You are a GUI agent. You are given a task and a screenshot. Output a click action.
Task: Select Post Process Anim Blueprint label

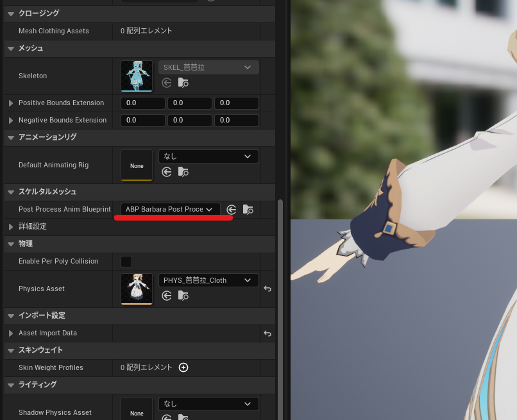coord(65,209)
